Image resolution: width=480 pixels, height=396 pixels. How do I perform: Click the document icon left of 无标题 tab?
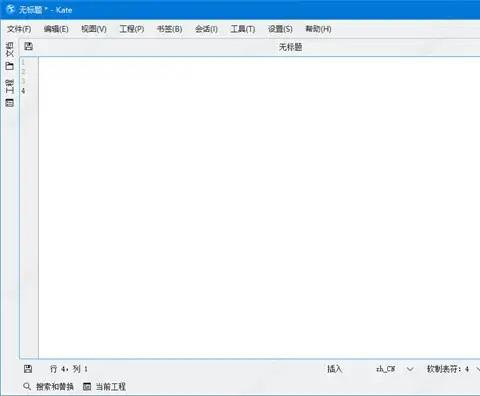pos(28,46)
